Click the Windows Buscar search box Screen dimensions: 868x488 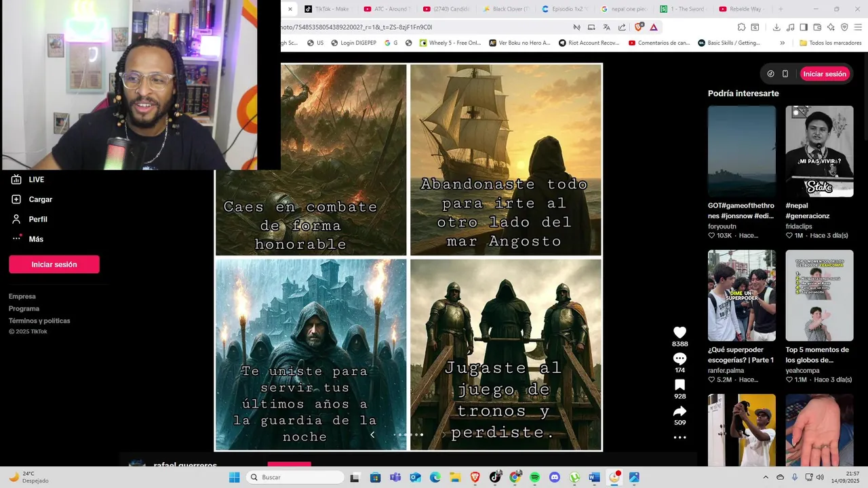coord(294,477)
